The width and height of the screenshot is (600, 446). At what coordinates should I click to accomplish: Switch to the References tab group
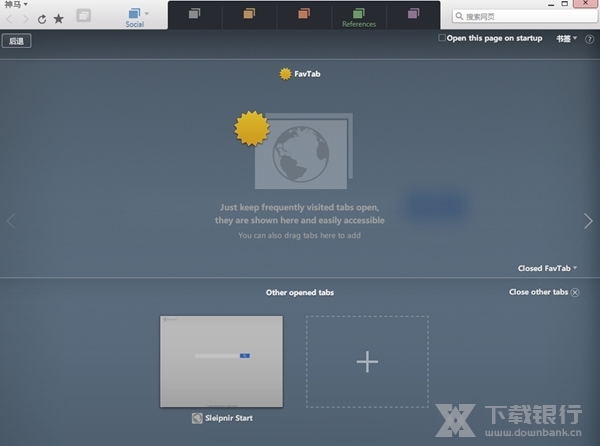pyautogui.click(x=359, y=17)
